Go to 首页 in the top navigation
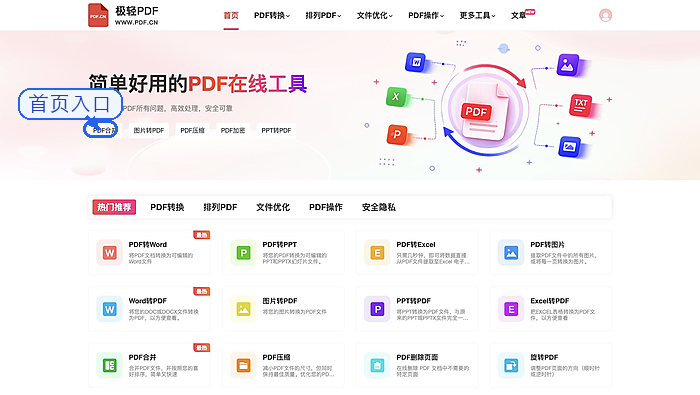Screen dimensions: 700x395 pos(231,16)
